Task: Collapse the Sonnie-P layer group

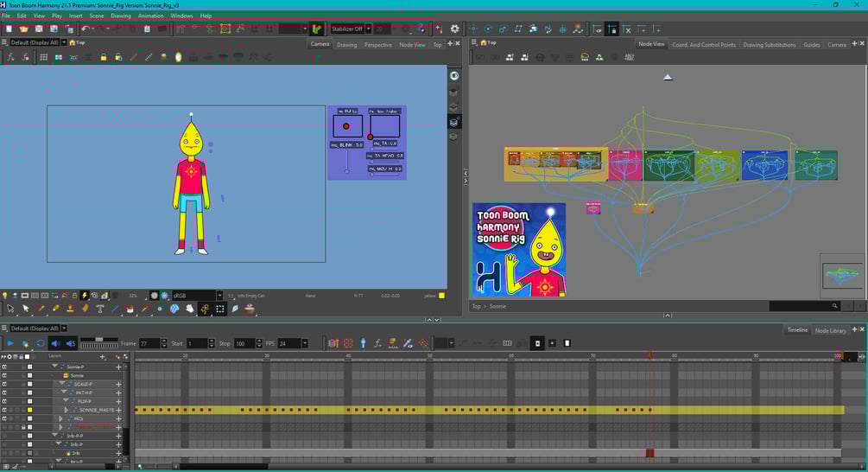Action: pos(54,367)
